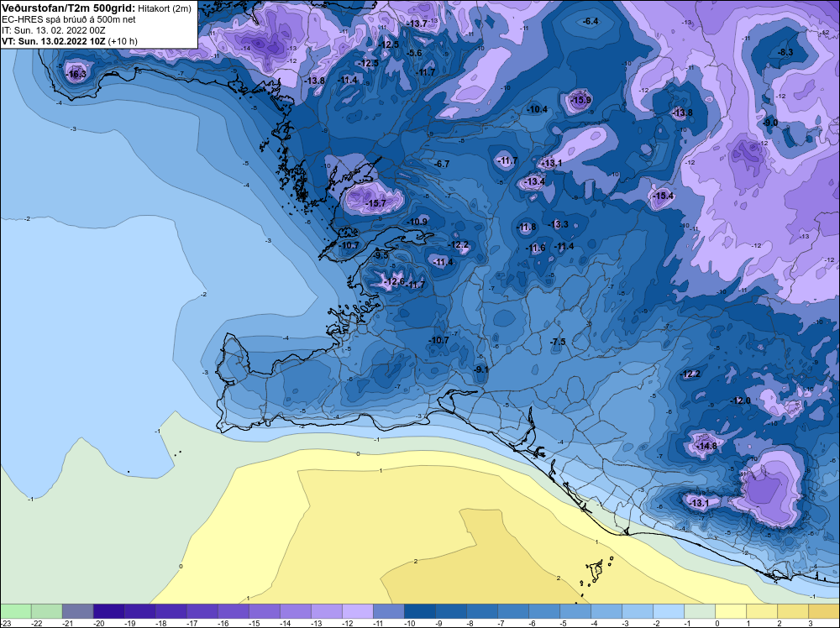
Task: Select the legend swatch labeled -21
Action: click(x=77, y=611)
